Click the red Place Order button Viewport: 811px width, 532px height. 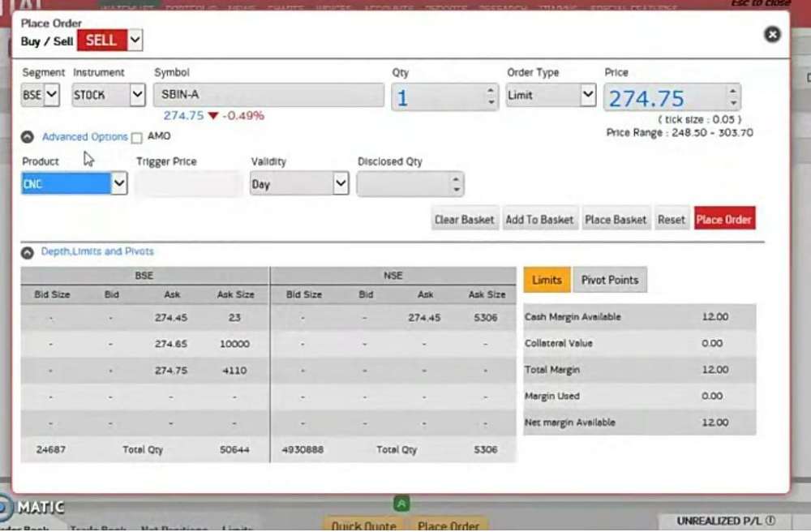tap(723, 219)
